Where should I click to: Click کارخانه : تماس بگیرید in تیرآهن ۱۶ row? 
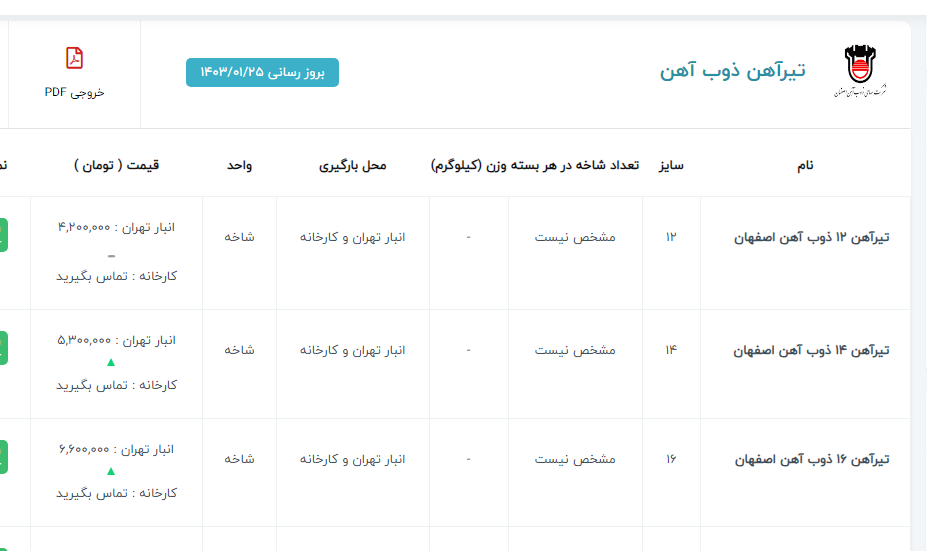116,493
